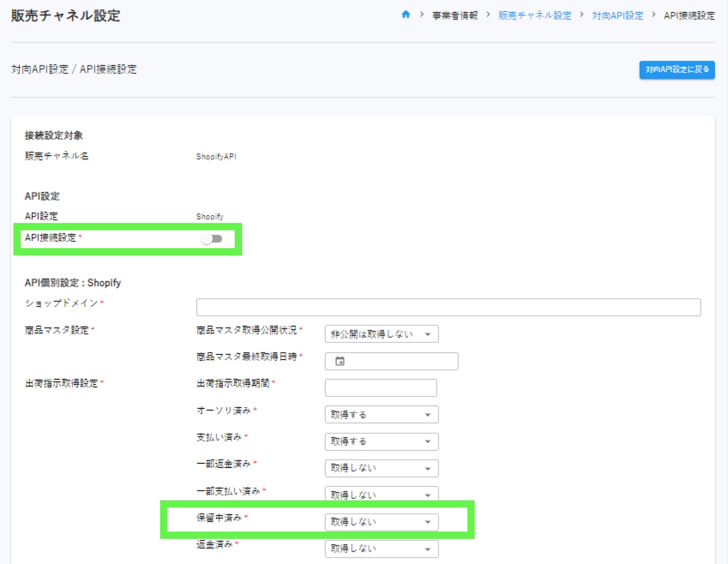Open 商品マスタ取得公開状況 dropdown
Screen dimensions: 728x564
pos(381,334)
